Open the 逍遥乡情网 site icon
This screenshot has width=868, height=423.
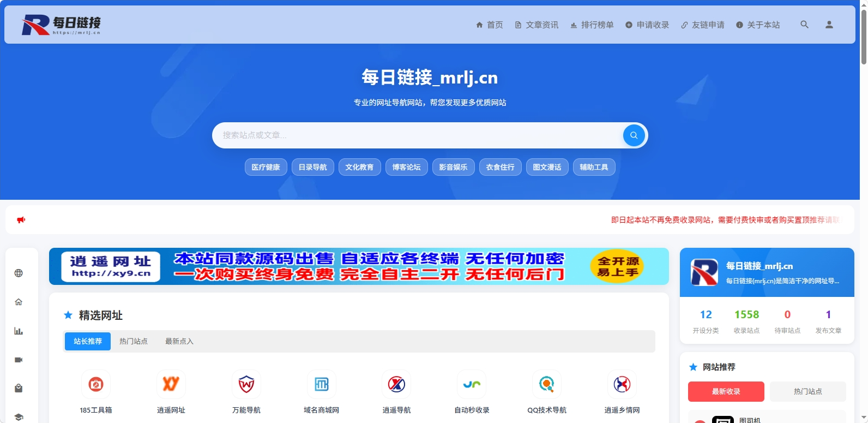coord(622,384)
